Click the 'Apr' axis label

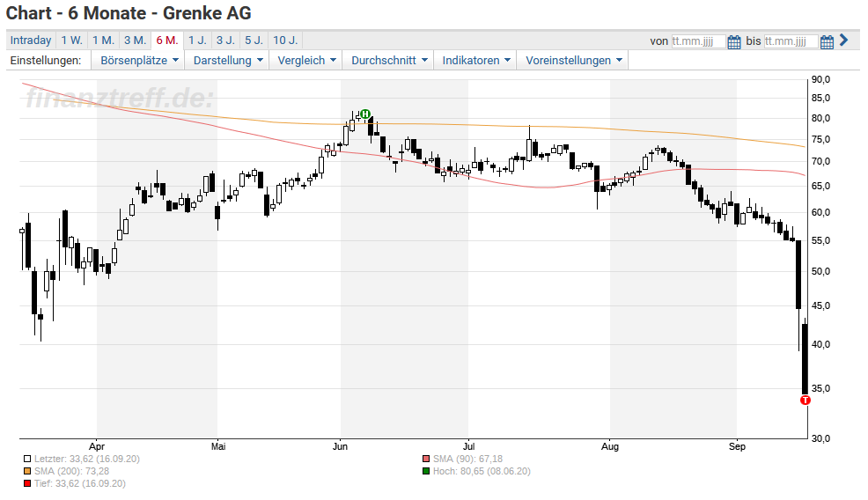click(97, 446)
